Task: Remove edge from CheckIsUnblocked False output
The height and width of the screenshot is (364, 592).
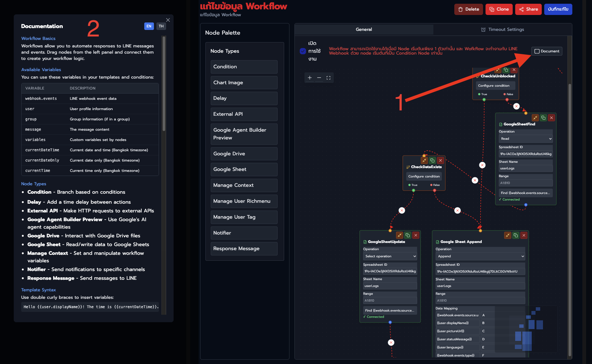Action: tap(516, 106)
